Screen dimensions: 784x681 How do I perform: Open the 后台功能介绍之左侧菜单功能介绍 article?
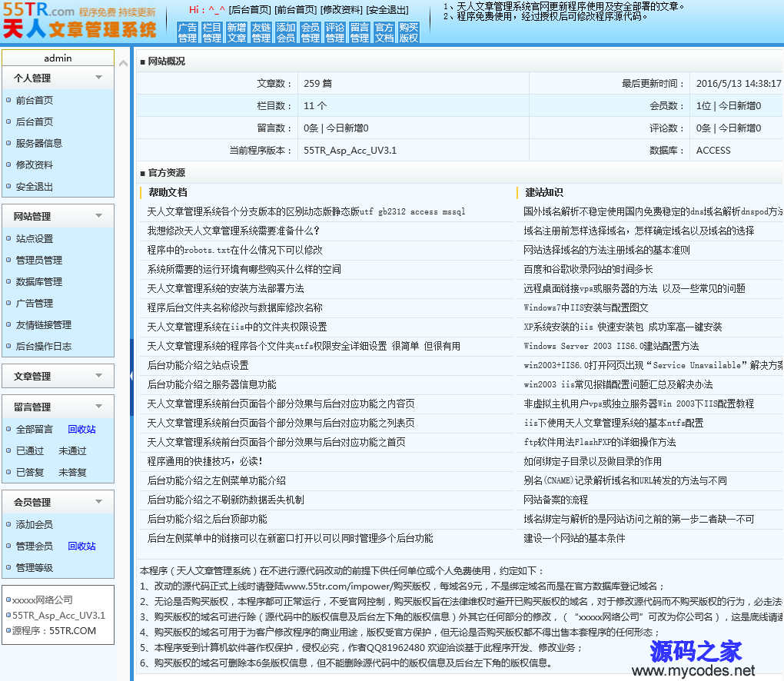[216, 480]
